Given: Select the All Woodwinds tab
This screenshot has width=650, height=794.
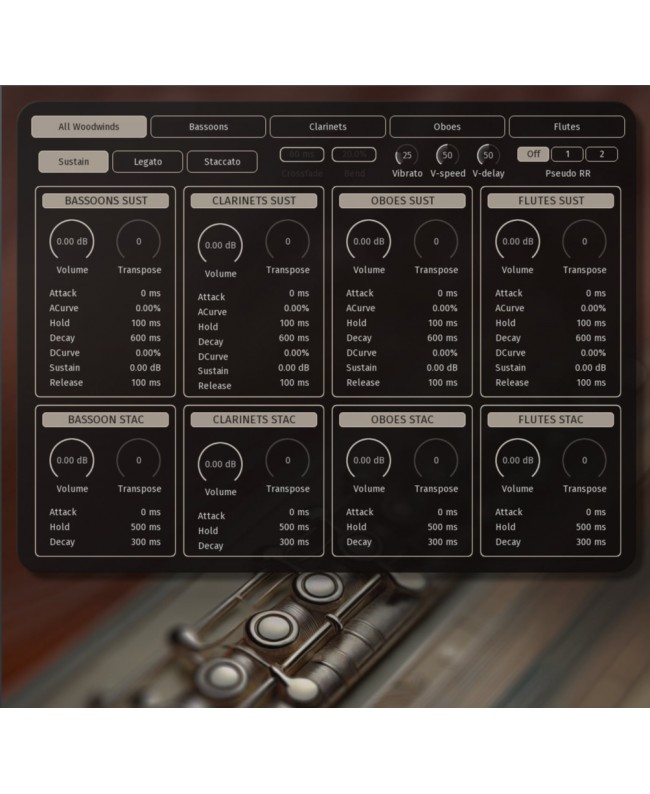Looking at the screenshot, I should (89, 127).
